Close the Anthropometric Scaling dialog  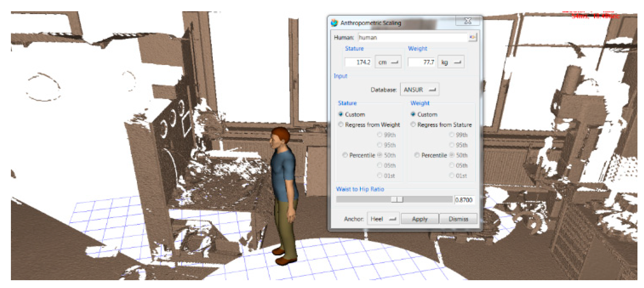point(467,21)
